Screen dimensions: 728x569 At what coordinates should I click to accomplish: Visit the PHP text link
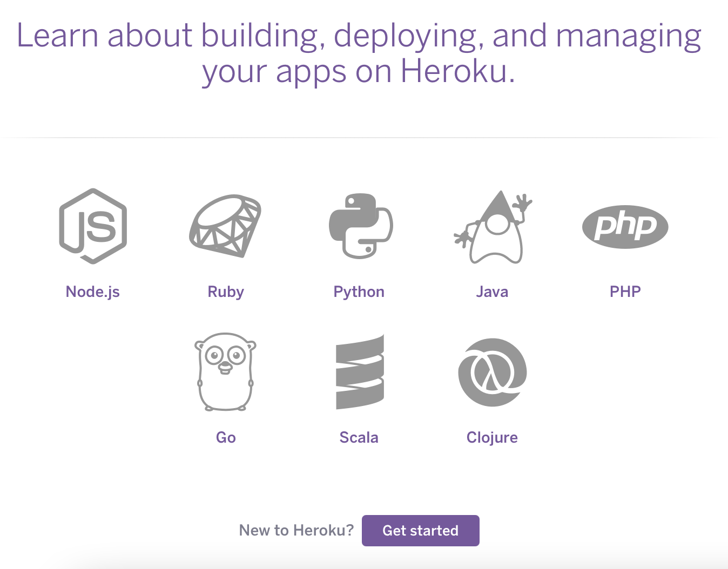pos(625,292)
